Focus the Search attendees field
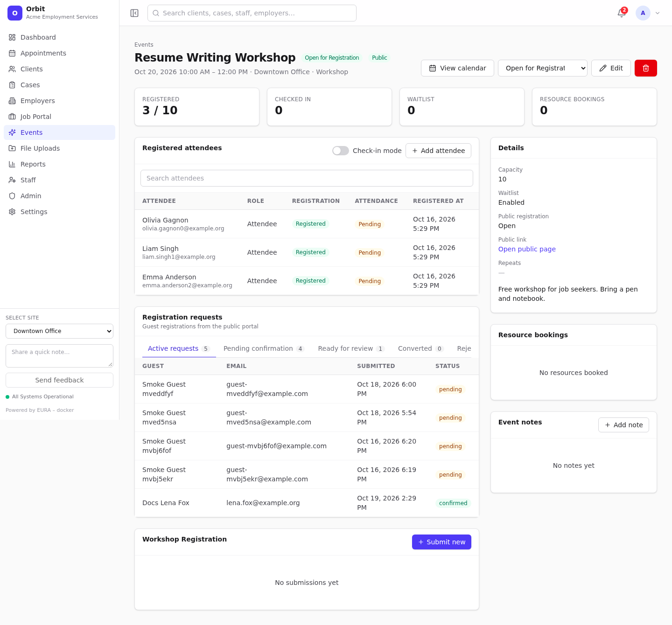The width and height of the screenshot is (672, 625). coord(307,178)
